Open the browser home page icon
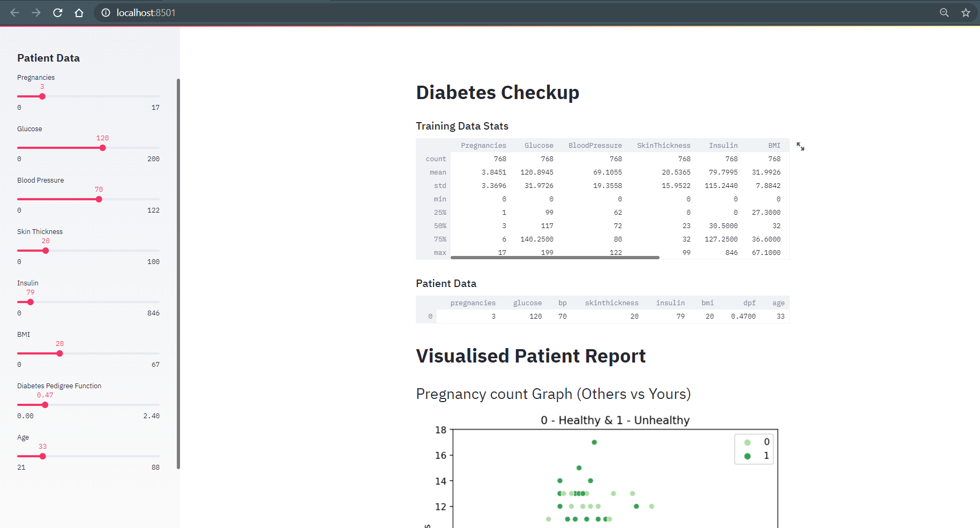 pyautogui.click(x=79, y=12)
